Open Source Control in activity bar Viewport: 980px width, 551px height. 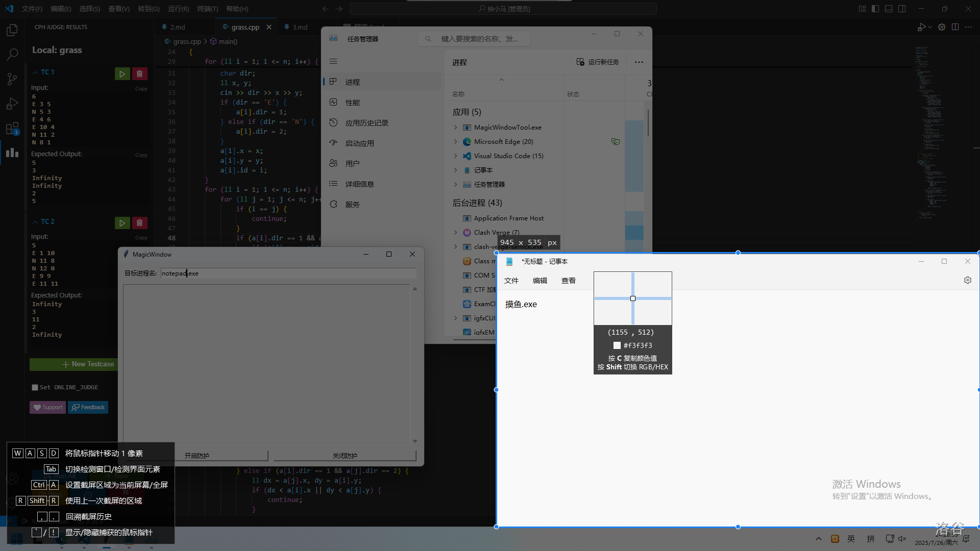point(12,79)
